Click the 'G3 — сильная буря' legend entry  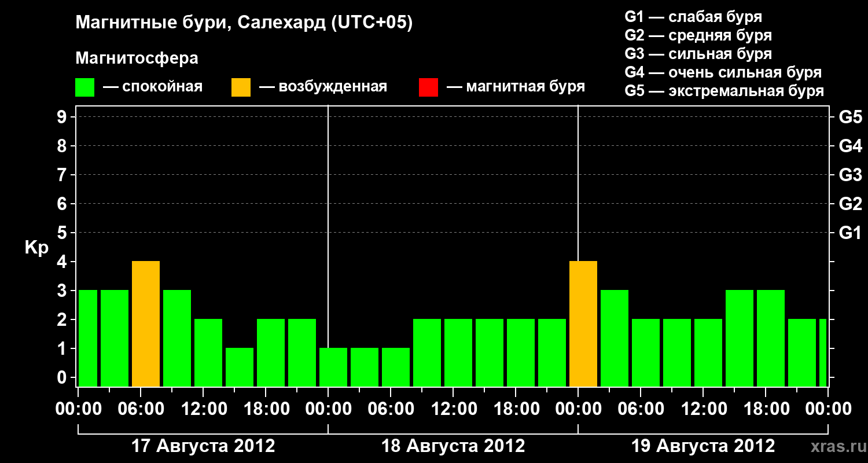(x=698, y=54)
